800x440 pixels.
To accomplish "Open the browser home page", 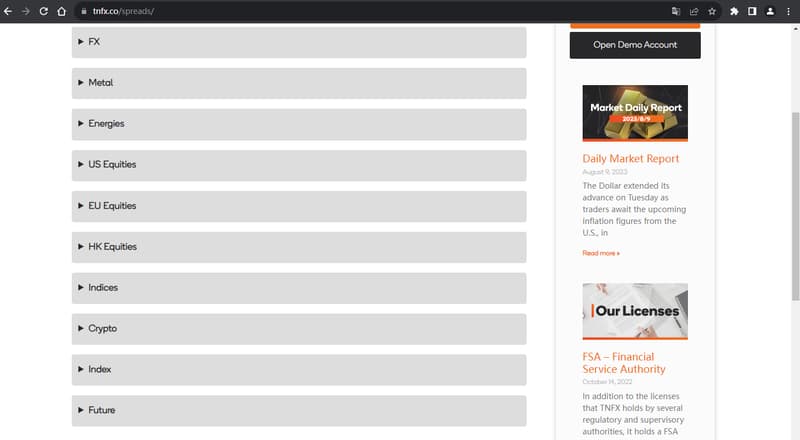I will tap(62, 11).
